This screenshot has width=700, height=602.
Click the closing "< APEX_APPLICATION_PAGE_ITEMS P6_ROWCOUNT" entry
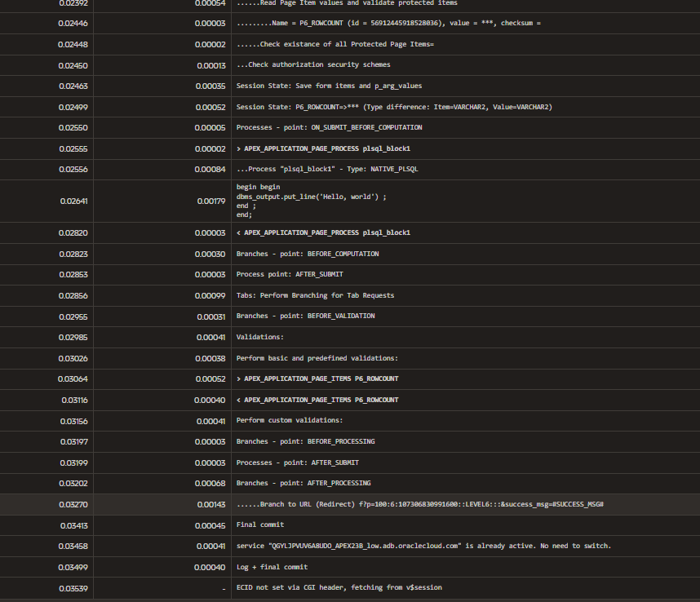pos(317,400)
